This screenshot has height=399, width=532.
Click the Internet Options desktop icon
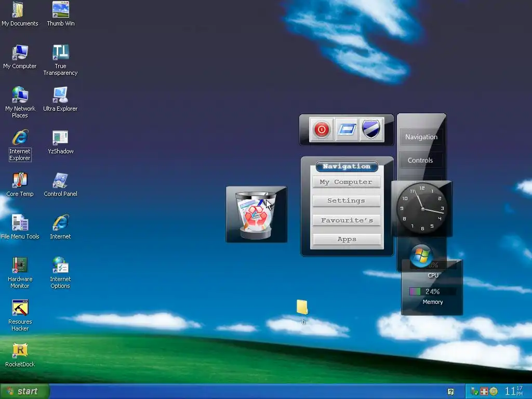coord(60,273)
